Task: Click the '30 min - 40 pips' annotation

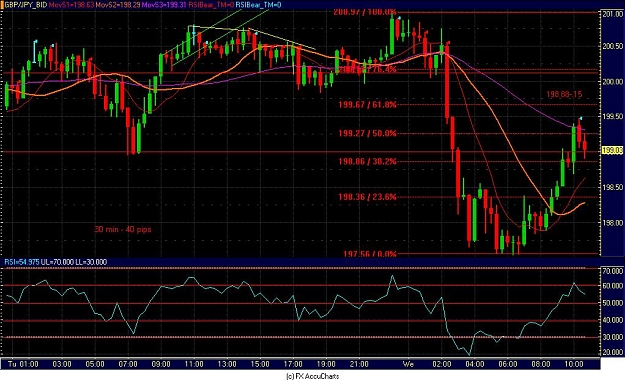Action: 123,229
